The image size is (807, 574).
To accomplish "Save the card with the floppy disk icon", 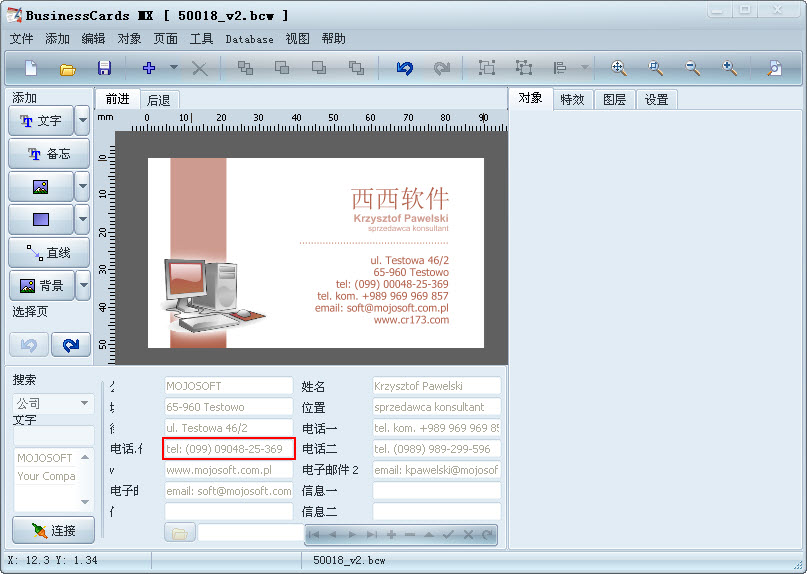I will click(x=104, y=68).
